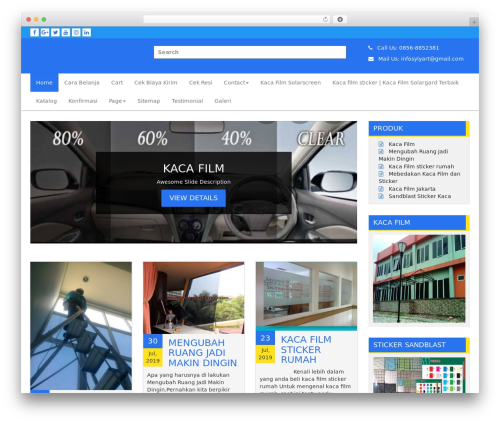Click the VIEW DETAILS slider button
Viewport: 500px width, 423px height.
[193, 198]
